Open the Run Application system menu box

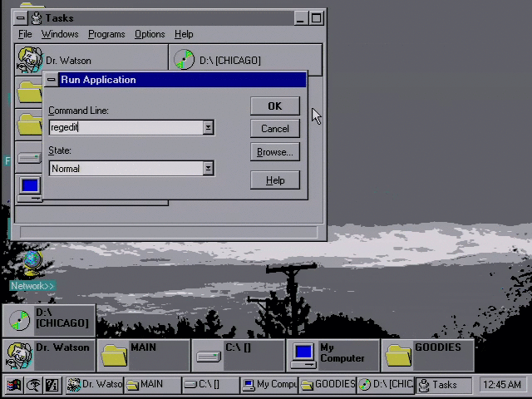[x=52, y=80]
